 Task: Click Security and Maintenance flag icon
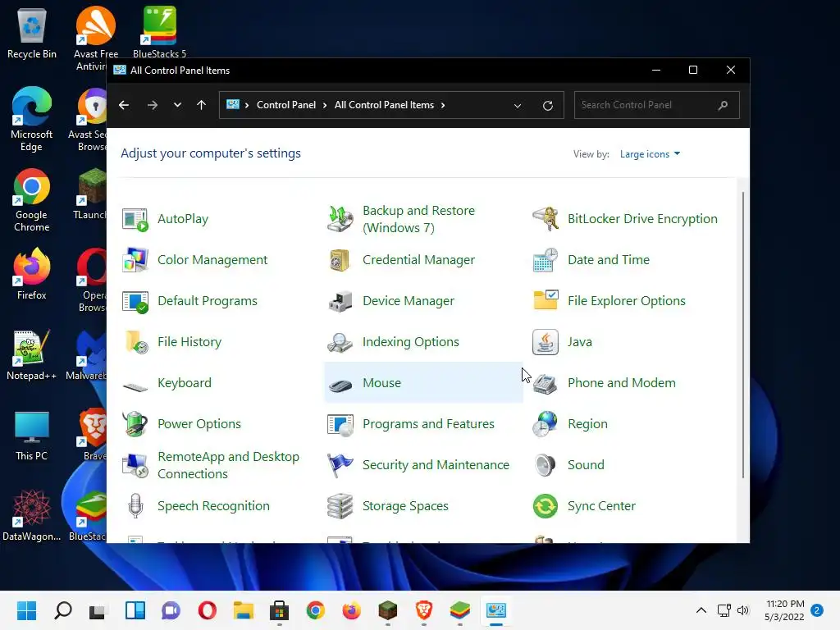point(340,465)
